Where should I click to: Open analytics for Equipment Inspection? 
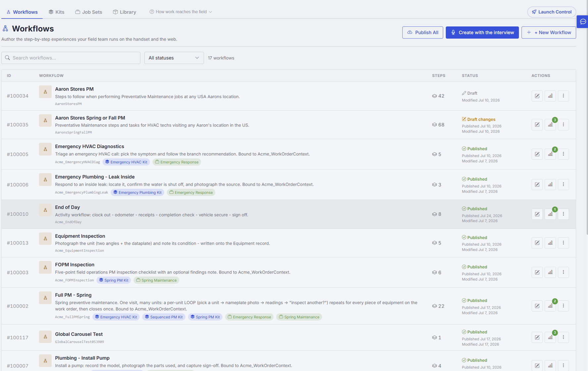(x=550, y=243)
